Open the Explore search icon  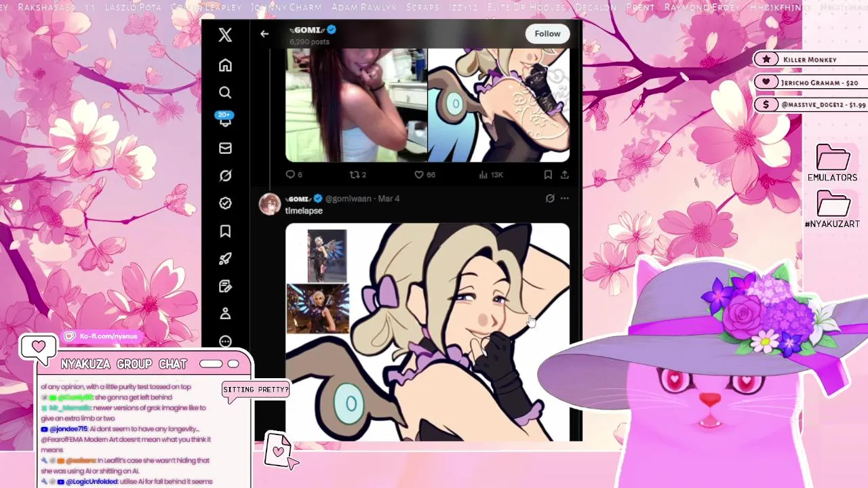pos(225,92)
